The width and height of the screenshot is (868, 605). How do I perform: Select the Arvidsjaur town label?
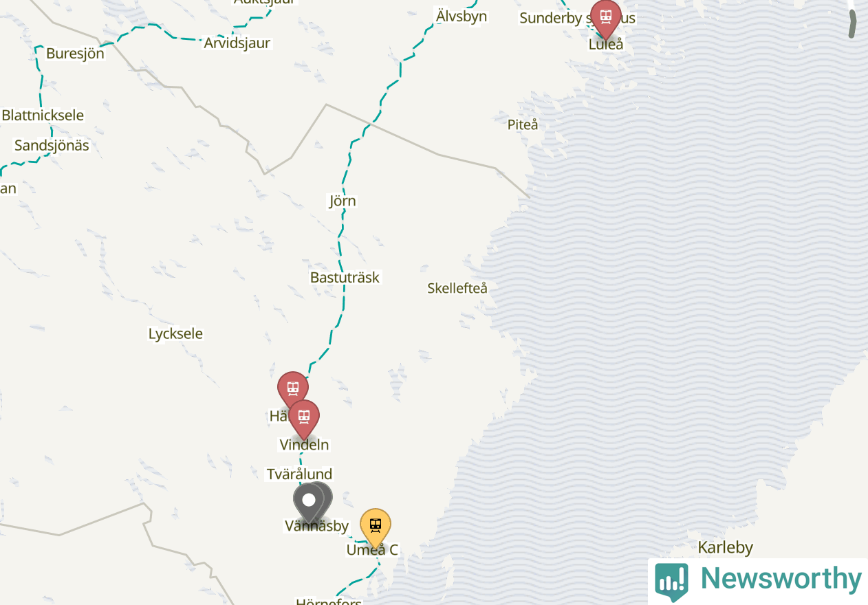237,43
